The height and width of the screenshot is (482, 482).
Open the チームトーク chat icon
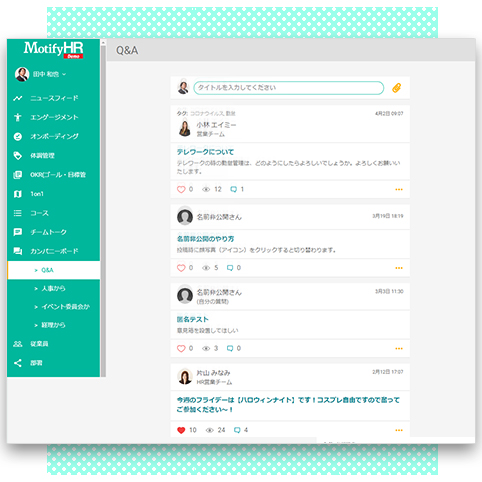18,232
